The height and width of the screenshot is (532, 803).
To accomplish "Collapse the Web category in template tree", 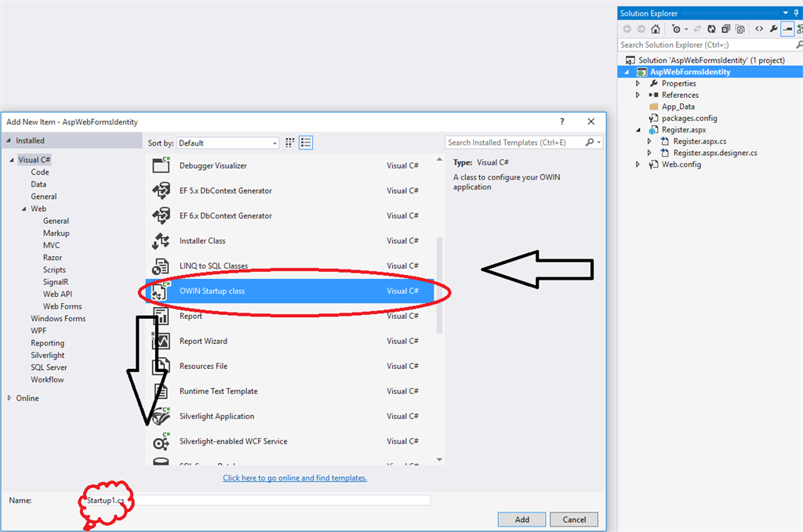I will (24, 208).
